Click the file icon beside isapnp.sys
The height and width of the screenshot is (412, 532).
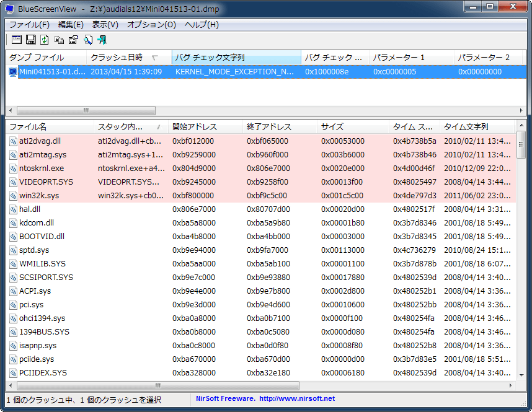tap(13, 346)
